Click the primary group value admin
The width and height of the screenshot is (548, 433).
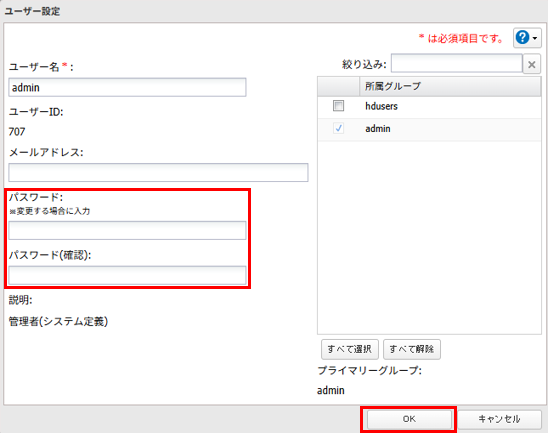point(331,390)
